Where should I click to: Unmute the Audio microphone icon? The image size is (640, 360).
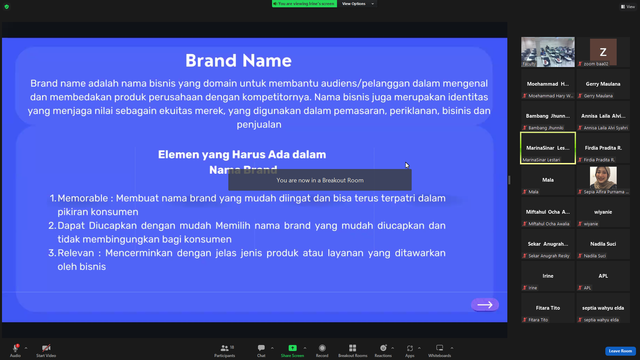point(16,348)
